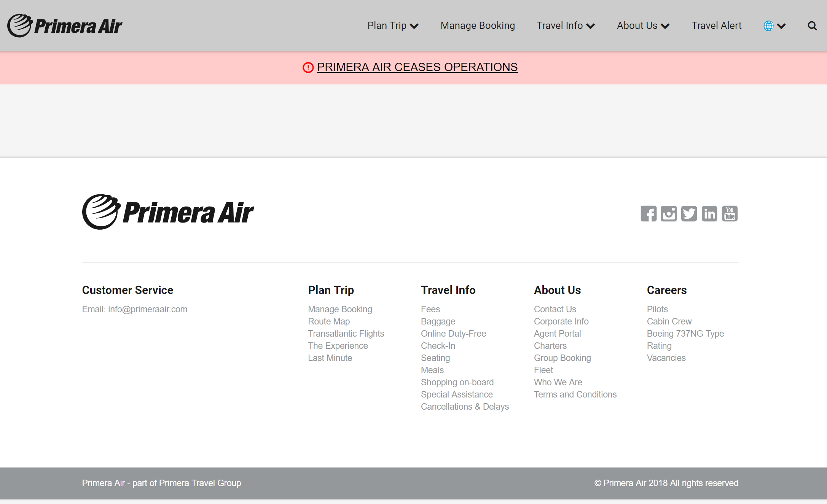Open Manage Booking in top navigation
Screen dimensions: 827x504
click(x=478, y=26)
